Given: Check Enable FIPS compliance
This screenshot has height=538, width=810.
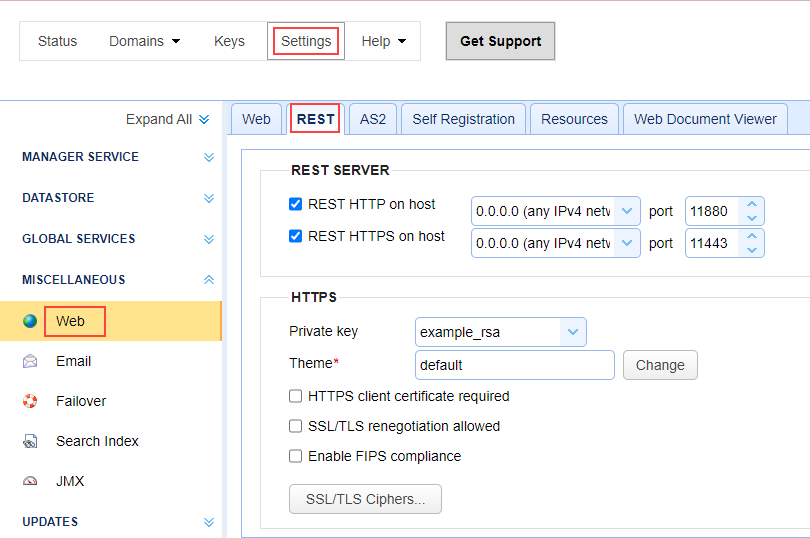Looking at the screenshot, I should point(295,456).
